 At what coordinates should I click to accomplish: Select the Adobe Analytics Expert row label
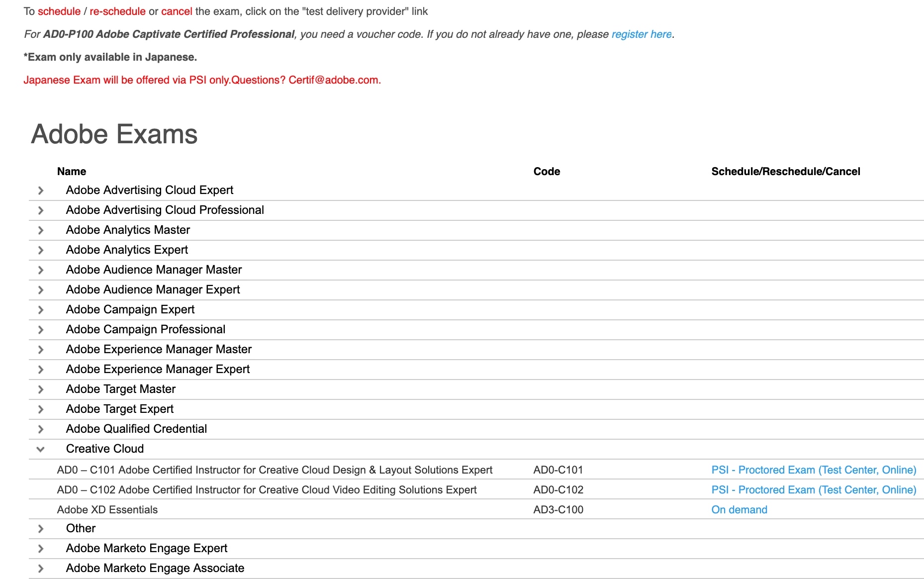click(x=127, y=250)
